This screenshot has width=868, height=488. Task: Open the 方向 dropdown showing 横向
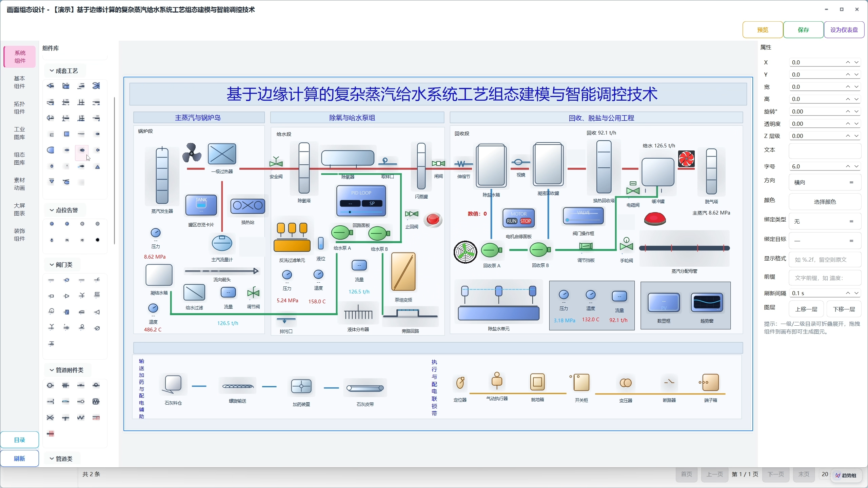pyautogui.click(x=825, y=182)
